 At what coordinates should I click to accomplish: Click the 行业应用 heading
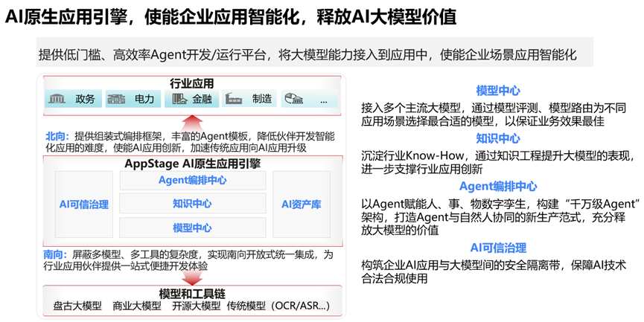tap(192, 84)
